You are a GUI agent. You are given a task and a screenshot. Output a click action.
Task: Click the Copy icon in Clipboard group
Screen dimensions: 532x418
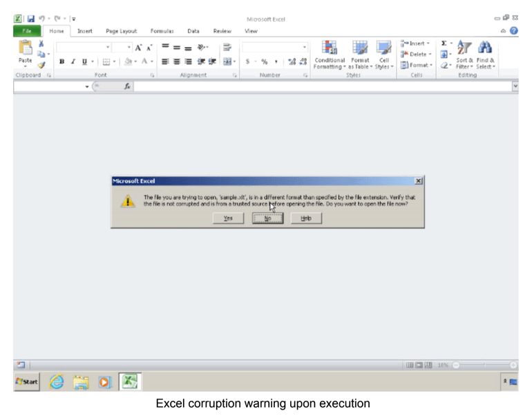coord(41,55)
